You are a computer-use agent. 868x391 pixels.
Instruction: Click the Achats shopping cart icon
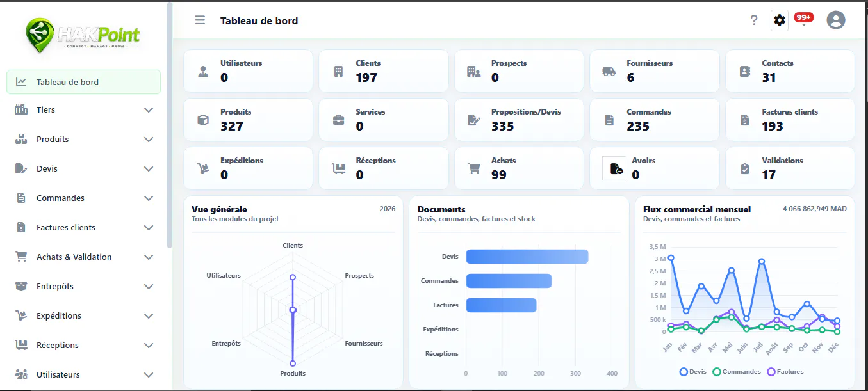coord(473,168)
